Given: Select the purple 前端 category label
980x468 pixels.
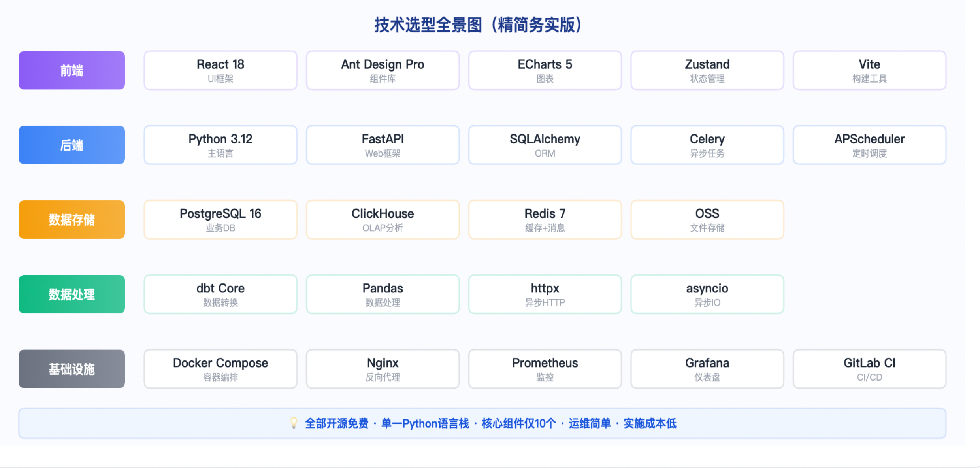Looking at the screenshot, I should point(72,70).
